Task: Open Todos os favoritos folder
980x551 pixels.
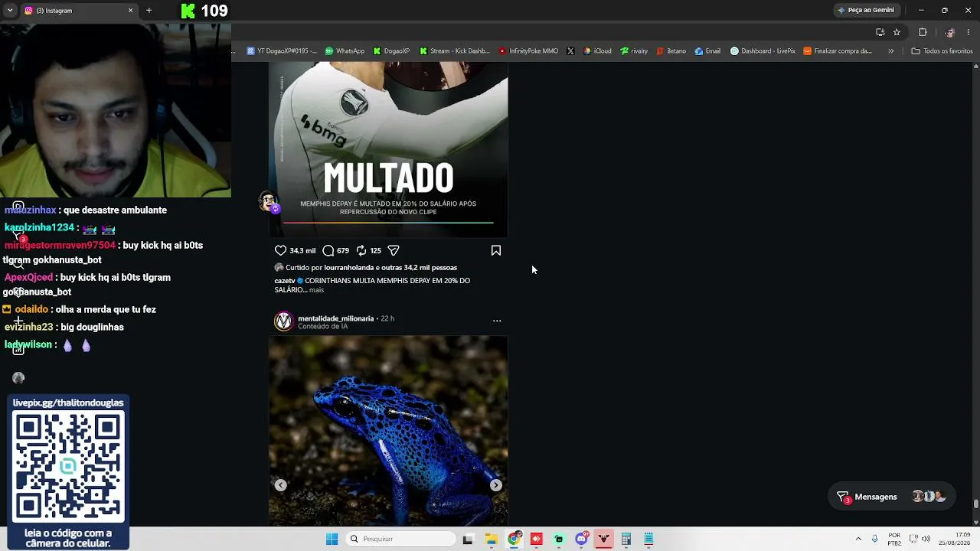Action: pos(942,51)
